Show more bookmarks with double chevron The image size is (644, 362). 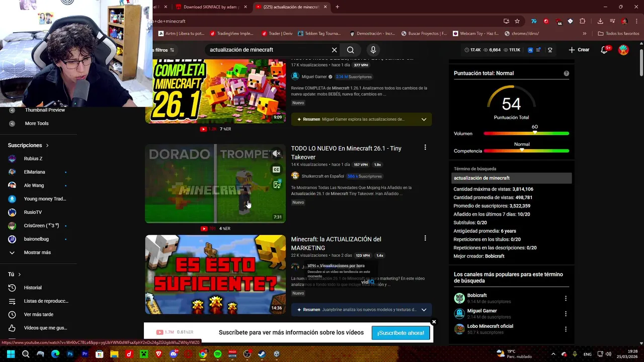point(584,34)
